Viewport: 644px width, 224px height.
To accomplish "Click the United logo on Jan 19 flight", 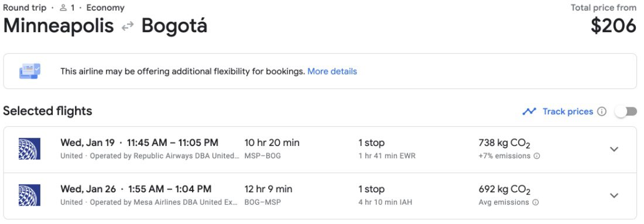I will (30, 149).
